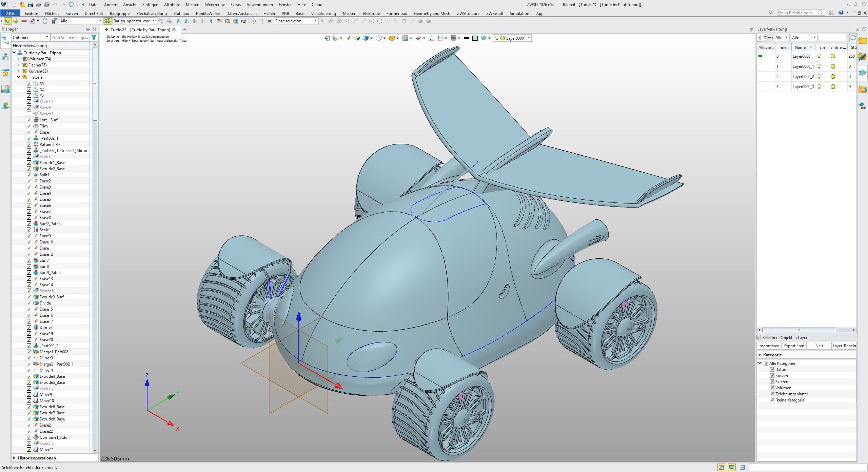Screen dimensions: 868x472
Task: Click the Undo arrow icon
Action: (55, 4)
